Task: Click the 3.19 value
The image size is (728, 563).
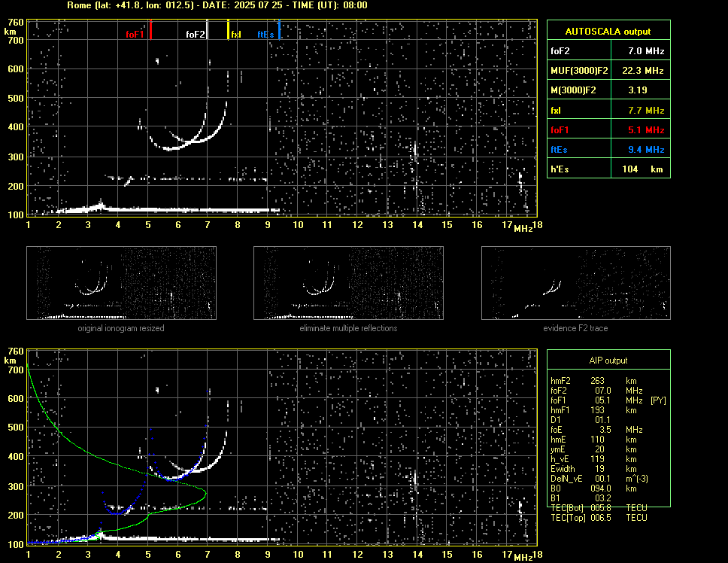Action: [x=638, y=90]
